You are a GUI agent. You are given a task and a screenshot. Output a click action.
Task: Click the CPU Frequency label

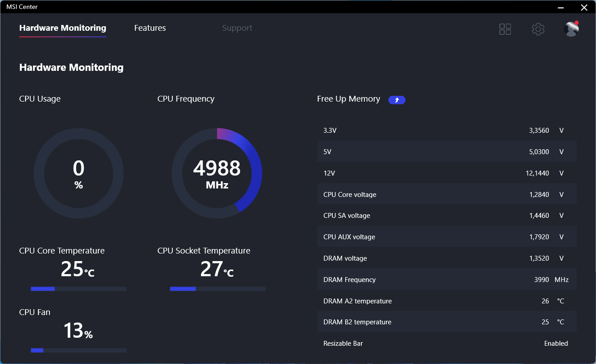point(186,99)
